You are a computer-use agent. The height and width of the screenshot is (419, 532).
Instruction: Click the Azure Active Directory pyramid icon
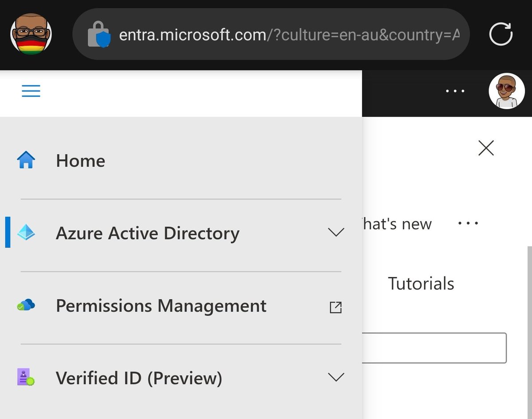pyautogui.click(x=26, y=233)
